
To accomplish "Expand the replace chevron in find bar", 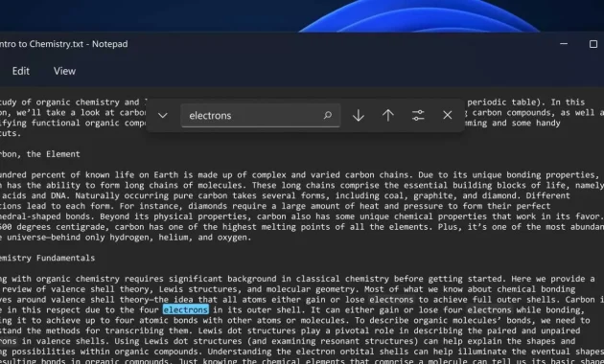I will [163, 115].
